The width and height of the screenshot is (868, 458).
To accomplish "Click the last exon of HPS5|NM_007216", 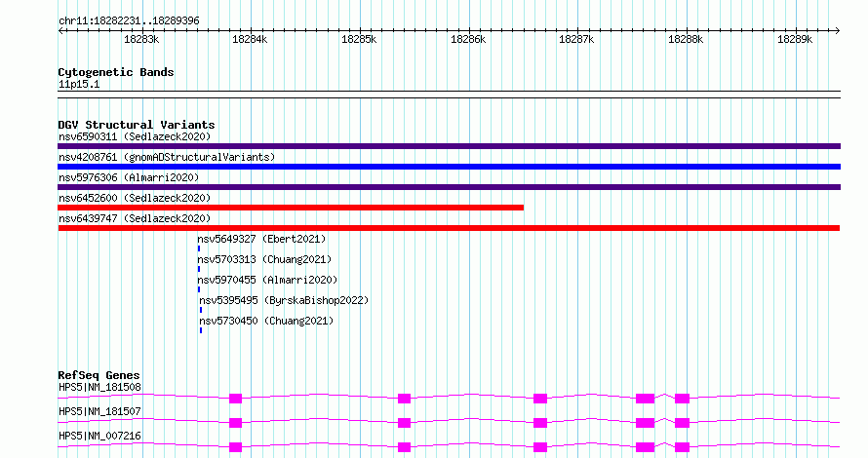I will pyautogui.click(x=682, y=447).
